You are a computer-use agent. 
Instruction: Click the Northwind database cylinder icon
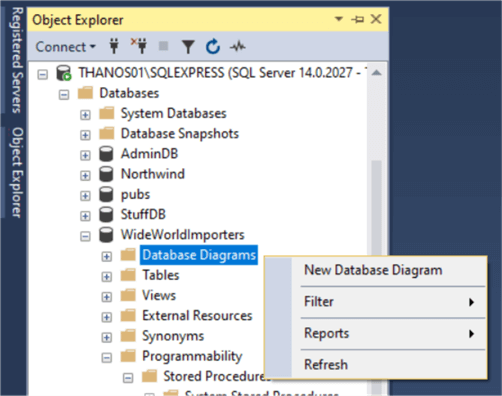point(106,174)
